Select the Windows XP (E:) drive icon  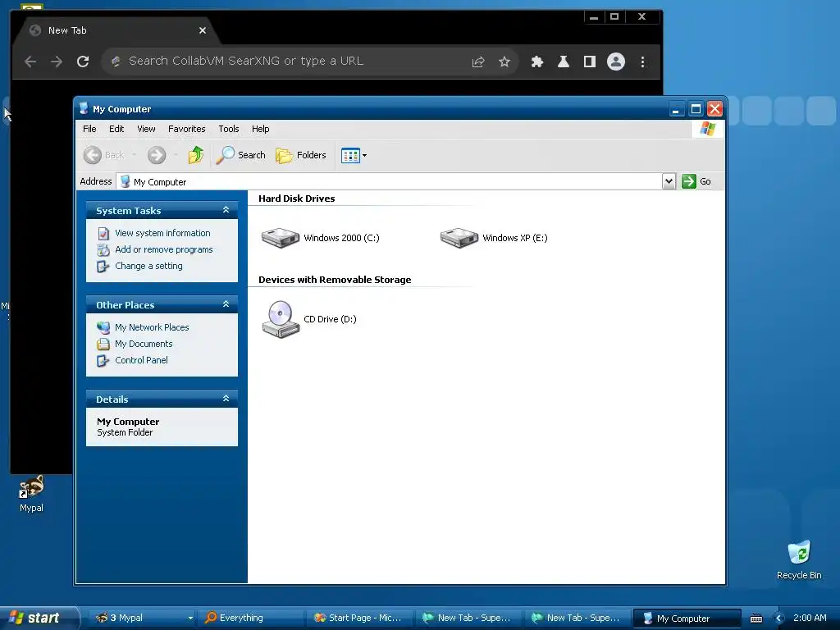pos(459,238)
